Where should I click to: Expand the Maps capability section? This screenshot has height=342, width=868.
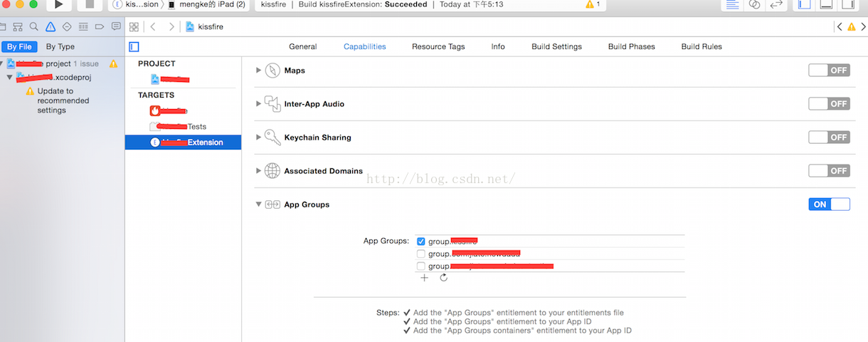pyautogui.click(x=258, y=71)
